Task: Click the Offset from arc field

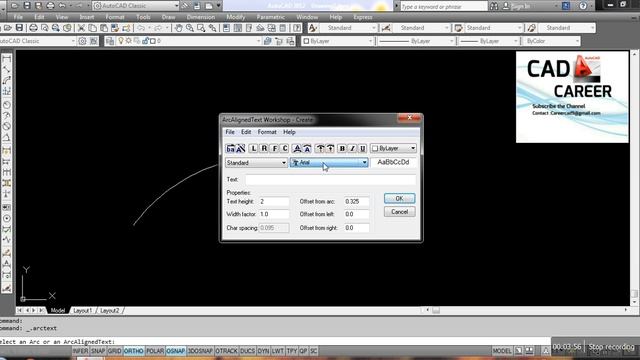Action: click(x=357, y=202)
